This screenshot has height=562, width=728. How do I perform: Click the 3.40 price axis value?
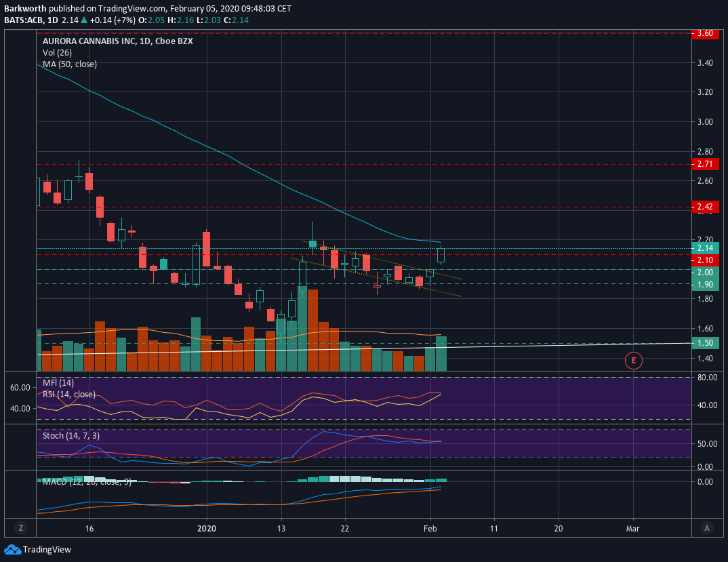pos(705,62)
